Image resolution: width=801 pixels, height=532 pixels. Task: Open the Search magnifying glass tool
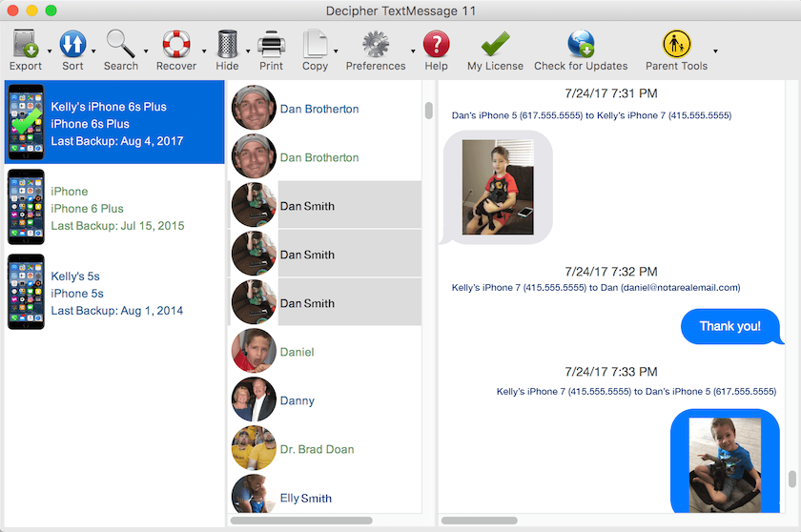[x=120, y=44]
